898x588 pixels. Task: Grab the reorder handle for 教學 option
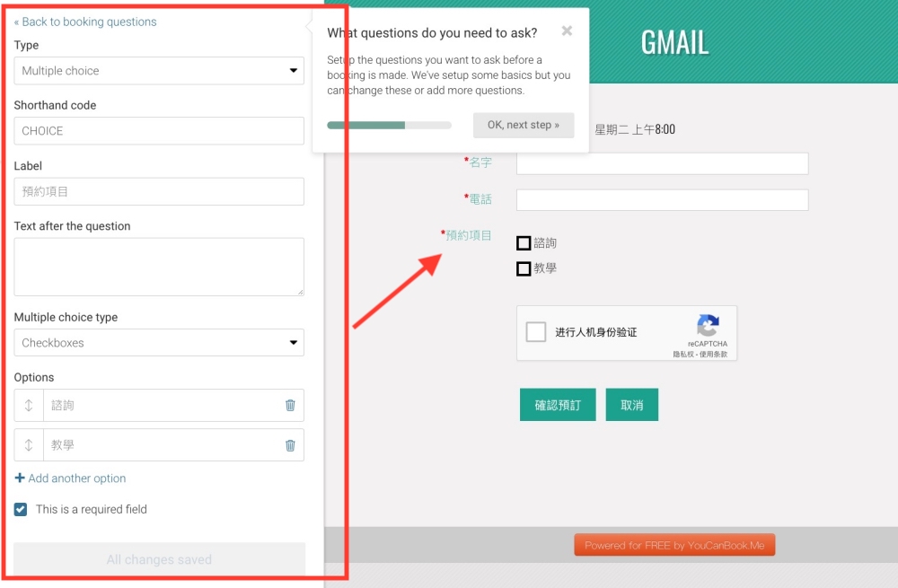[29, 445]
